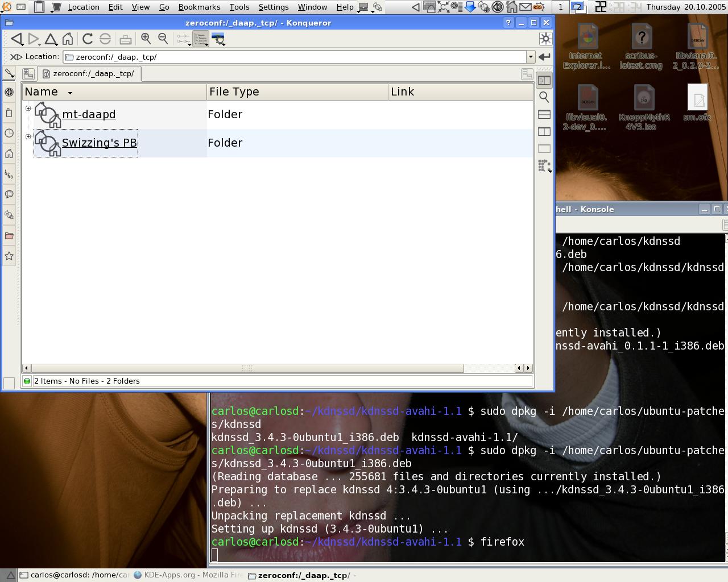The height and width of the screenshot is (582, 728).
Task: Open the Edit menu
Action: tap(115, 7)
